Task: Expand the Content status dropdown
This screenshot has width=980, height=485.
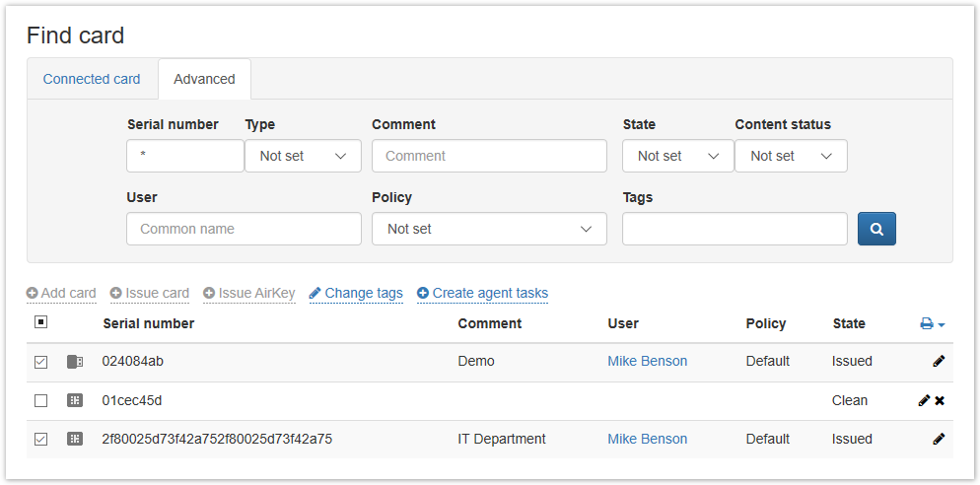Action: [791, 156]
